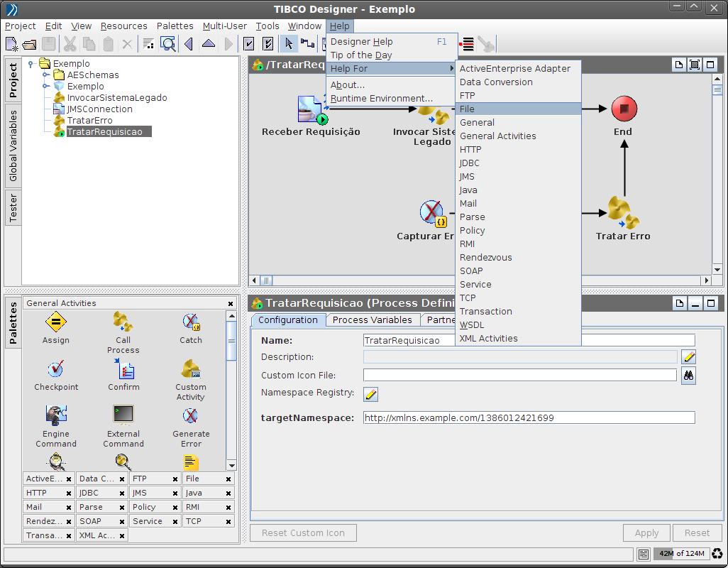Click the garbage collection recycle icon
The width and height of the screenshot is (728, 568).
click(x=717, y=554)
